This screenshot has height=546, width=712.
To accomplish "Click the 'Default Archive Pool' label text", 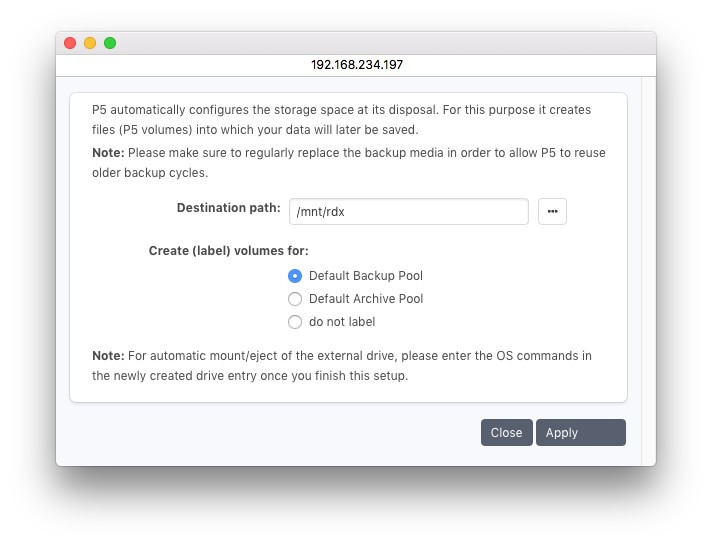I will pyautogui.click(x=366, y=299).
